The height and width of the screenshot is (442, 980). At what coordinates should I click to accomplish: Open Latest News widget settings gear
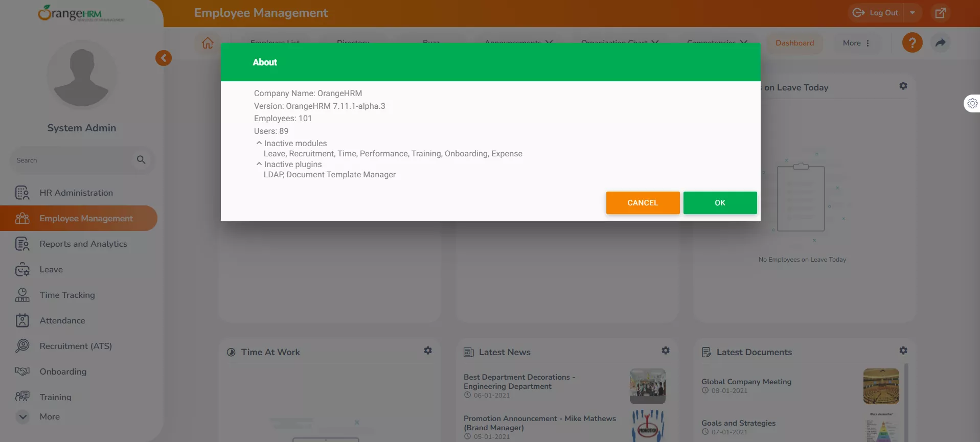point(665,351)
